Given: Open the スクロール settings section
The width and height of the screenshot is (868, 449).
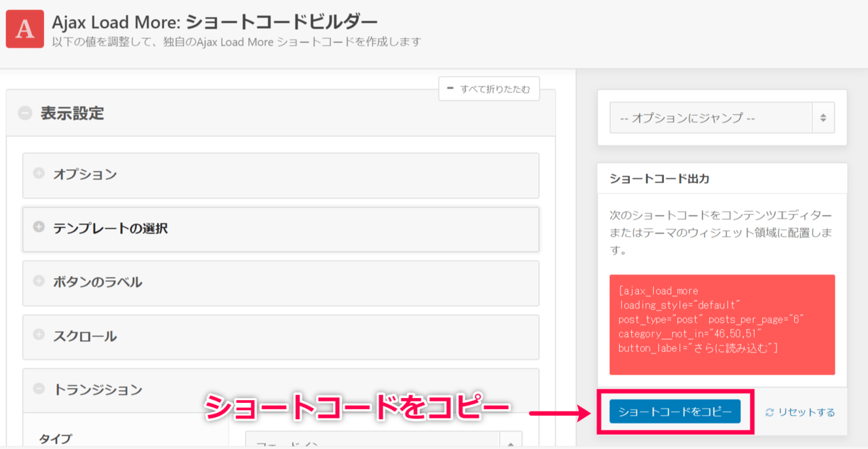Looking at the screenshot, I should 281,336.
